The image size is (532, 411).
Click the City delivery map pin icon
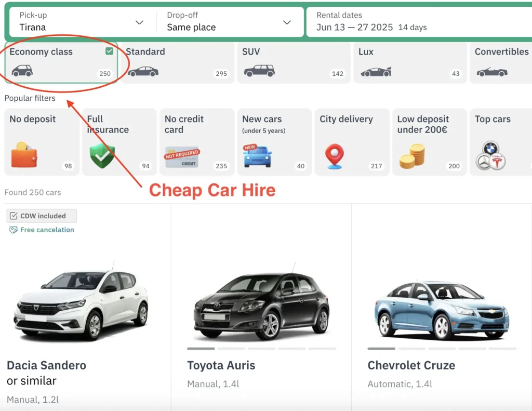[335, 156]
